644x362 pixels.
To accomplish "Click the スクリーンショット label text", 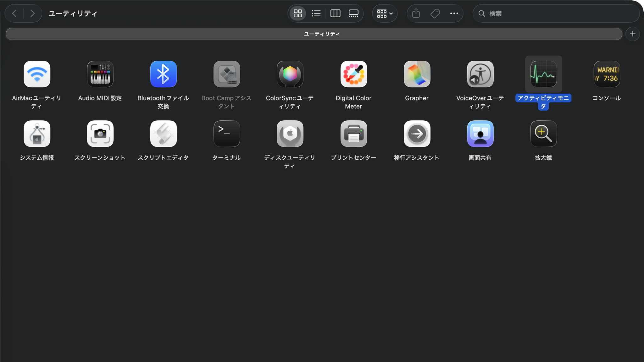I will pos(100,158).
